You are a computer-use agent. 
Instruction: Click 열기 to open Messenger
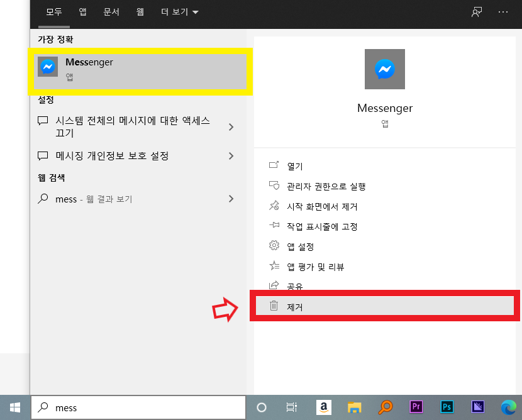294,166
